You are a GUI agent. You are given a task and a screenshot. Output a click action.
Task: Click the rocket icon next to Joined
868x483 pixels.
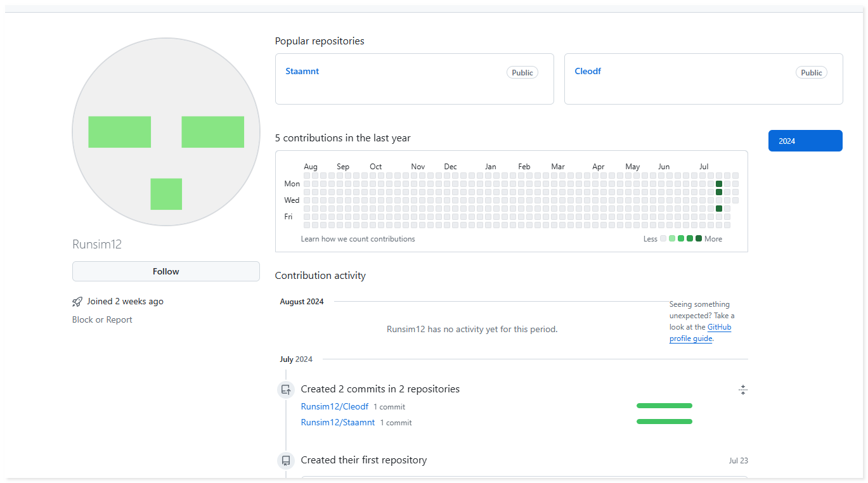[x=77, y=302]
